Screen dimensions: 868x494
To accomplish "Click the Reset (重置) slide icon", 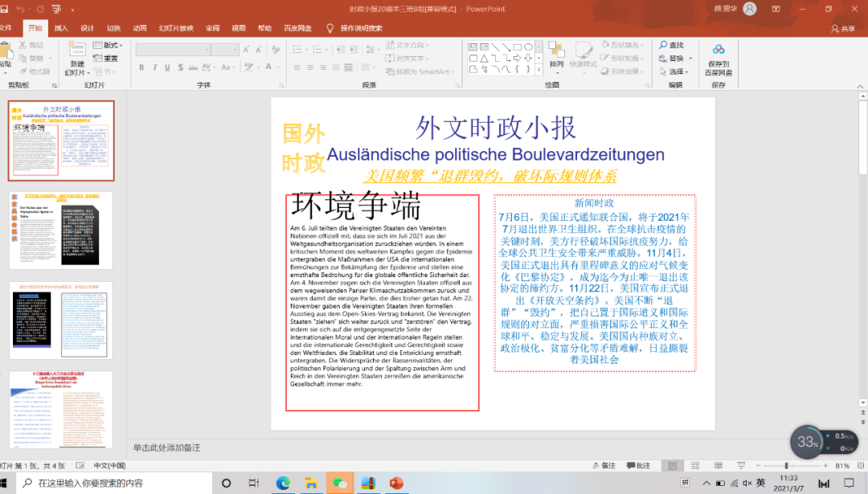I will point(106,58).
